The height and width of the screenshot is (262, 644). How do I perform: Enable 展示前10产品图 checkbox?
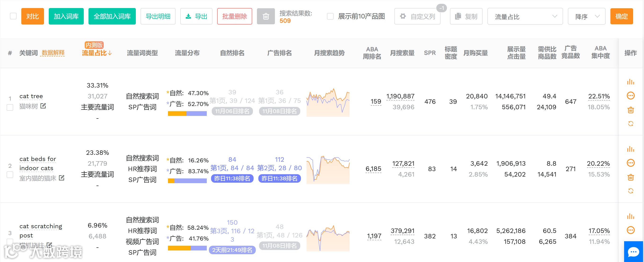click(x=330, y=17)
